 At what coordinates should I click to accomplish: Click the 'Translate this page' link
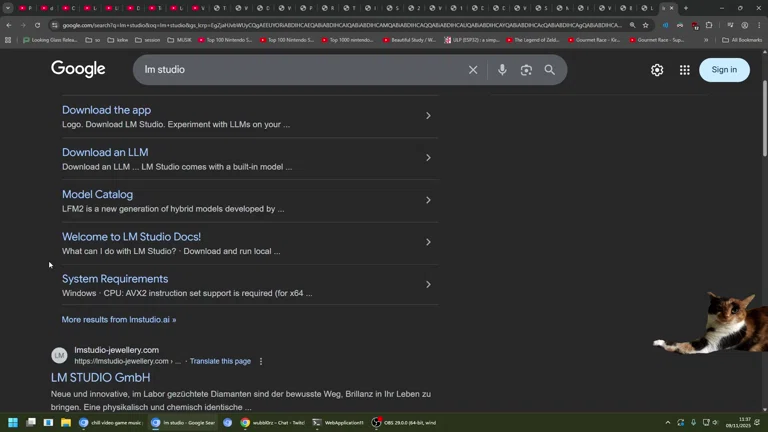tap(220, 361)
